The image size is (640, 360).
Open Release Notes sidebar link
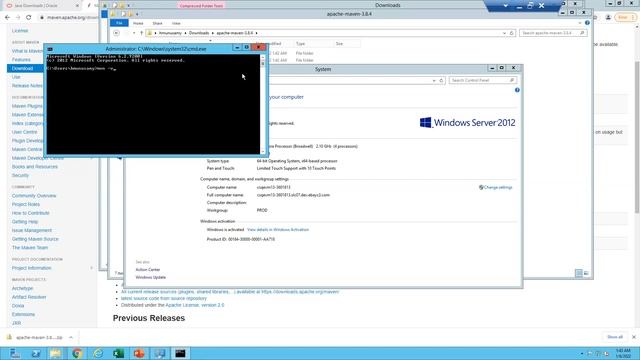pyautogui.click(x=27, y=86)
